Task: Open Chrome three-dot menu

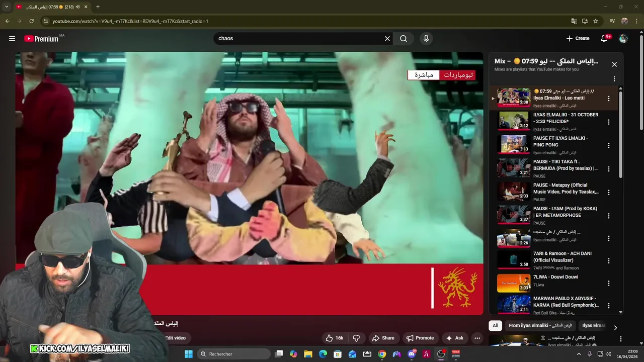Action: 636,21
